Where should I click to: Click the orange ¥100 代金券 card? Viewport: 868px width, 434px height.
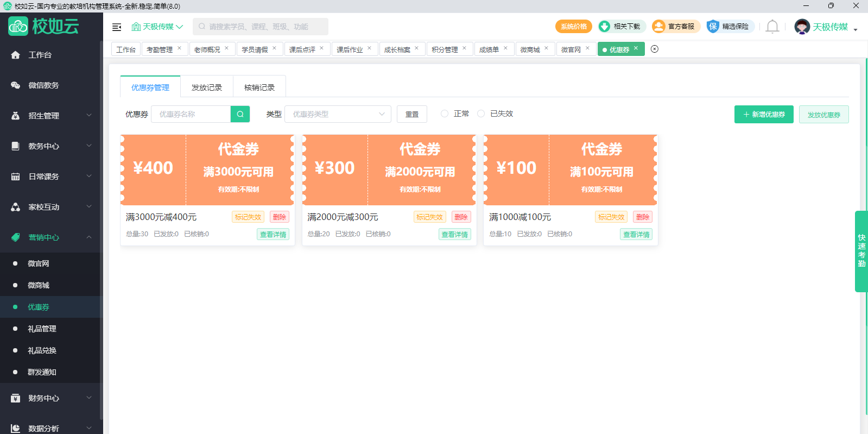[571, 169]
